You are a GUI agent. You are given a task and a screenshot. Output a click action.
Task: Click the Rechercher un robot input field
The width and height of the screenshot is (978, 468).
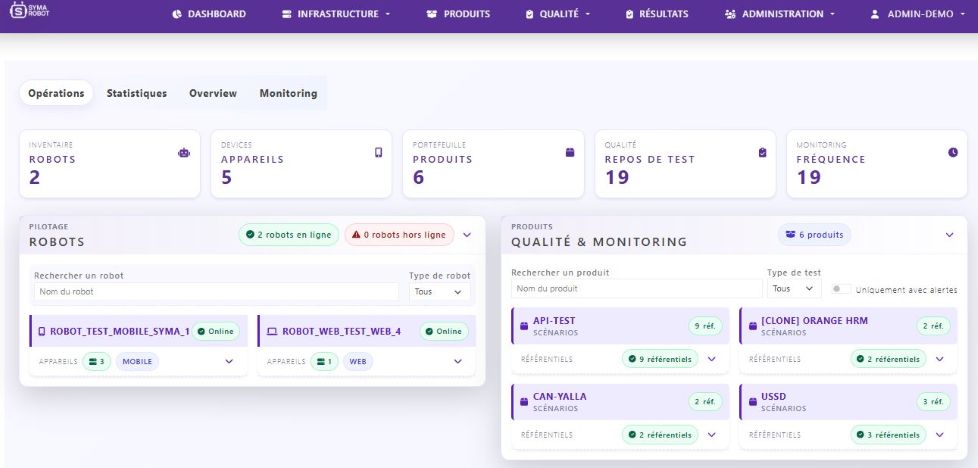(x=216, y=292)
